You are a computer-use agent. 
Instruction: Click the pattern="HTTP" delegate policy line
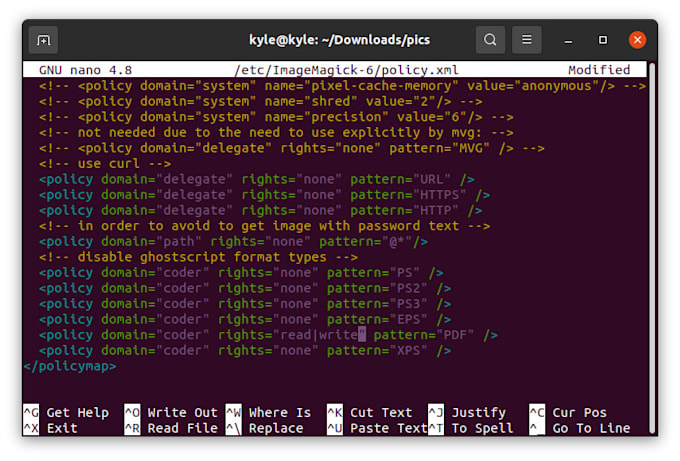coord(261,210)
